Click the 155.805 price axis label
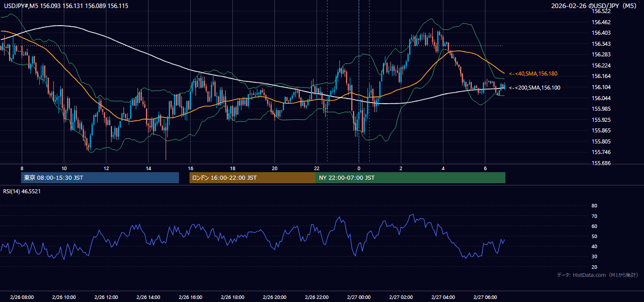The image size is (644, 302). pyautogui.click(x=601, y=141)
